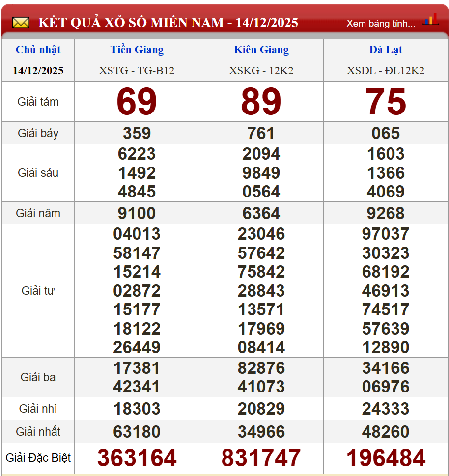Click the yellow envelope icon in header
The width and height of the screenshot is (449, 476).
(21, 23)
